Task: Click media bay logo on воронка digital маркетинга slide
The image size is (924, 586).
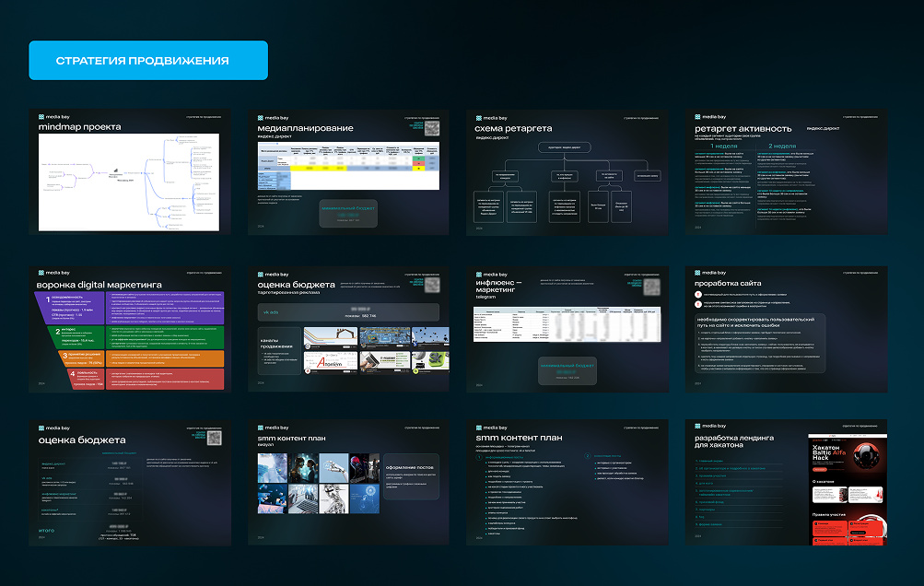Action: coord(54,273)
